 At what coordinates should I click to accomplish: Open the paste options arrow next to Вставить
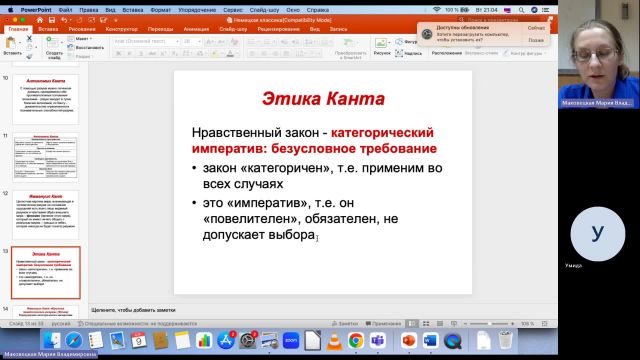20,42
